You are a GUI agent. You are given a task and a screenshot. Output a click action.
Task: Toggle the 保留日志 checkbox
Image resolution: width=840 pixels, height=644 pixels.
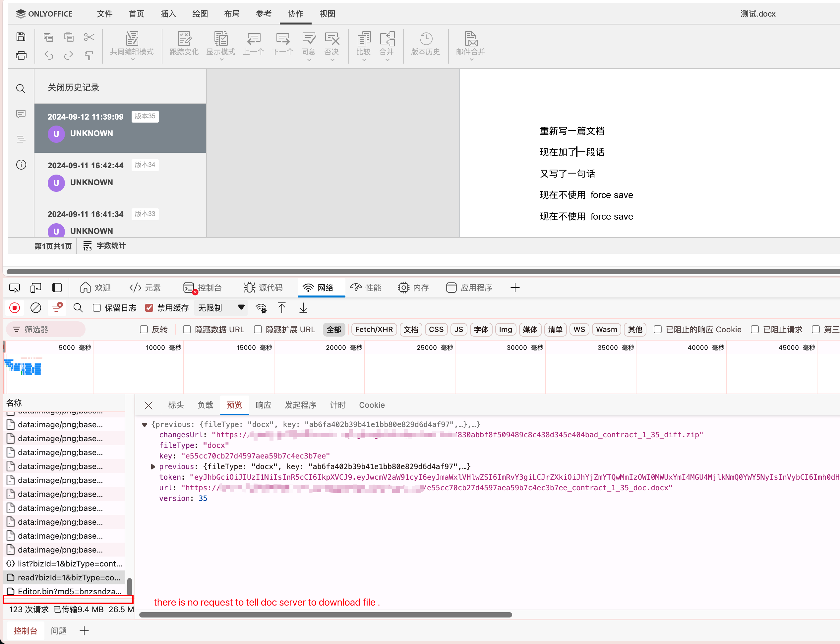coord(97,308)
